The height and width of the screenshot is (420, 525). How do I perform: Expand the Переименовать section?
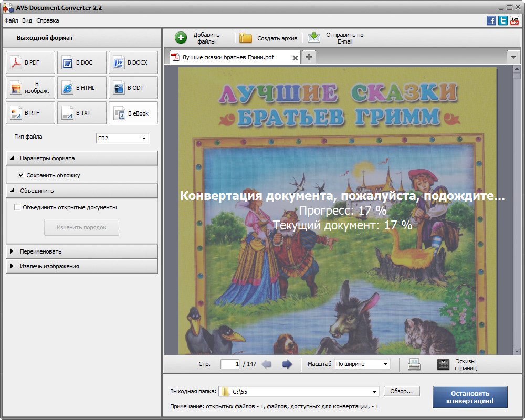pyautogui.click(x=82, y=251)
